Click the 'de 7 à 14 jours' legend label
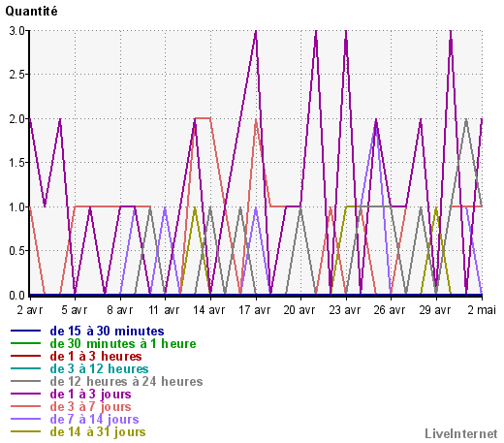This screenshot has width=504, height=443. click(x=94, y=420)
